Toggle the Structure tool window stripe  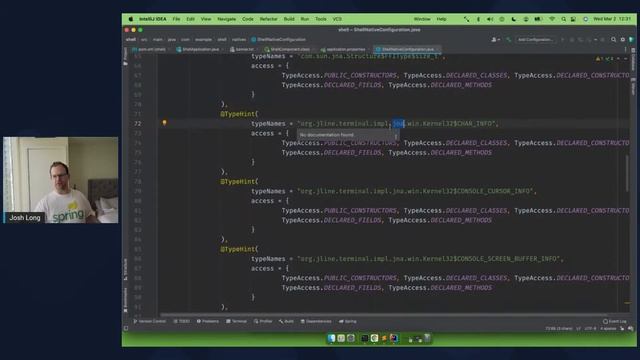[x=126, y=269]
